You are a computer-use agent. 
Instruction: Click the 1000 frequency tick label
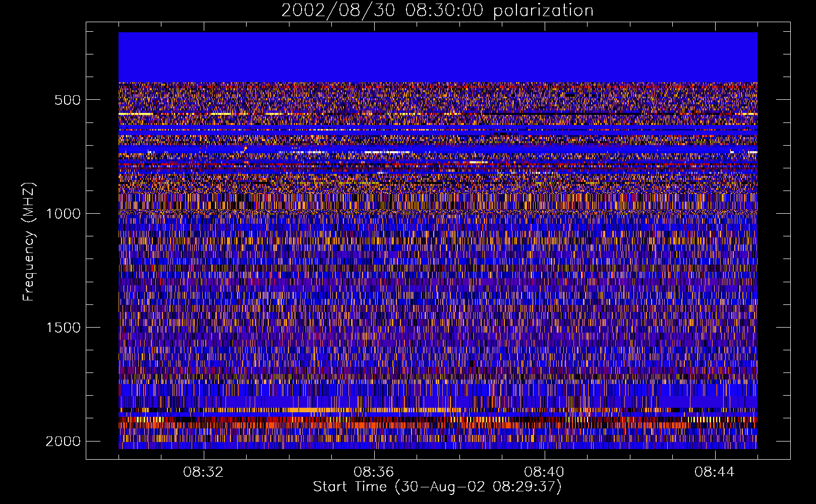click(x=64, y=214)
